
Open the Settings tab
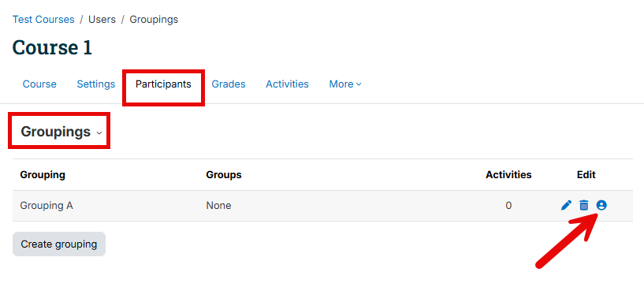coord(96,84)
